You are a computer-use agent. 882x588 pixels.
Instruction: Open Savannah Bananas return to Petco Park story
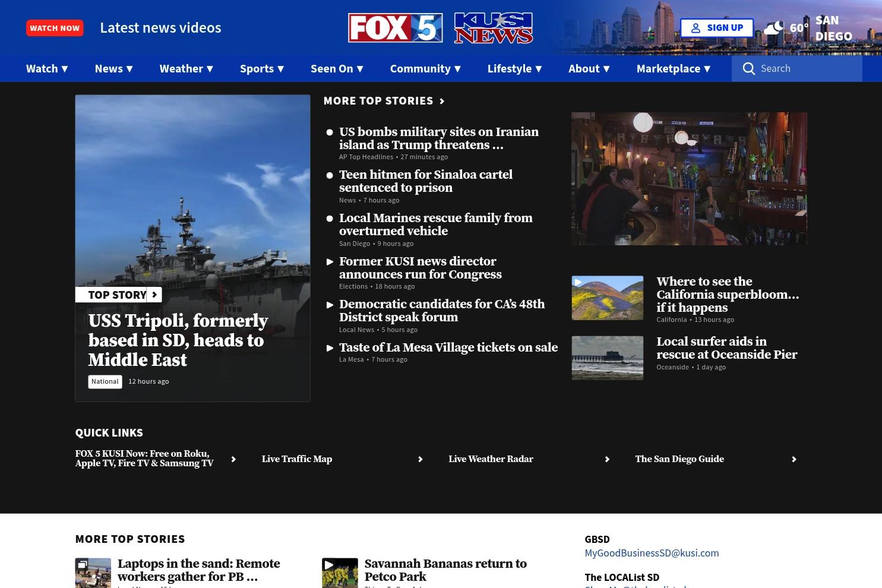pos(445,570)
